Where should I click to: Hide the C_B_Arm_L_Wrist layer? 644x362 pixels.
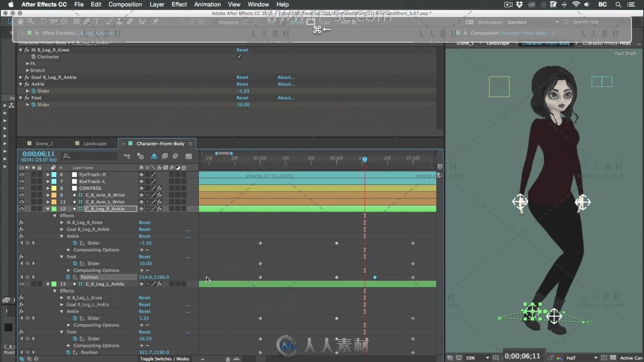[x=22, y=202]
